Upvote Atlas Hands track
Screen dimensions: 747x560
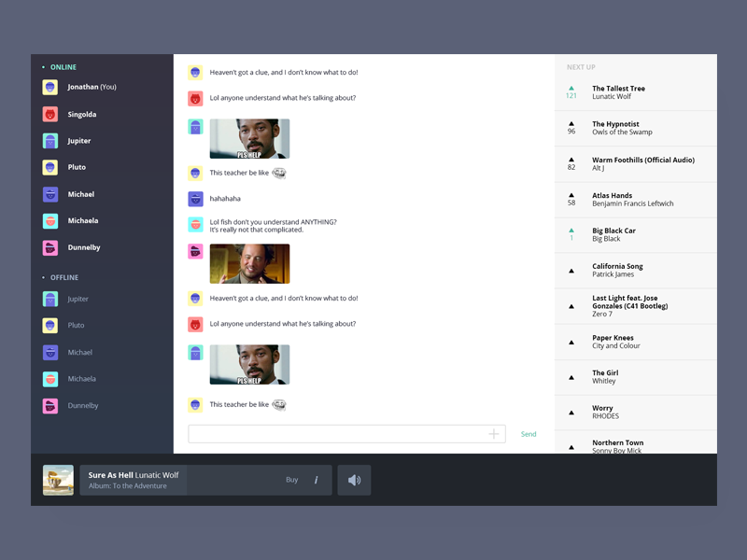[571, 195]
